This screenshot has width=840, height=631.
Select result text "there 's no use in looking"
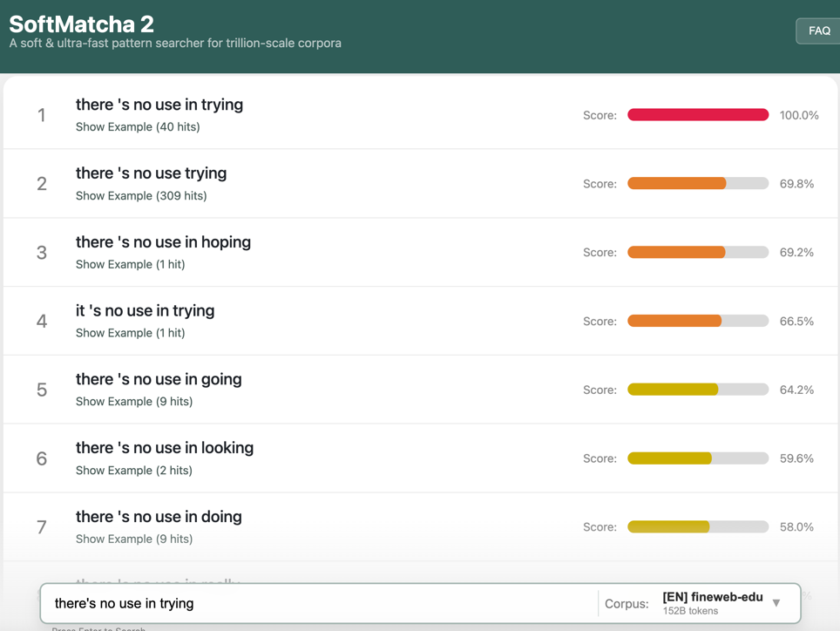165,448
